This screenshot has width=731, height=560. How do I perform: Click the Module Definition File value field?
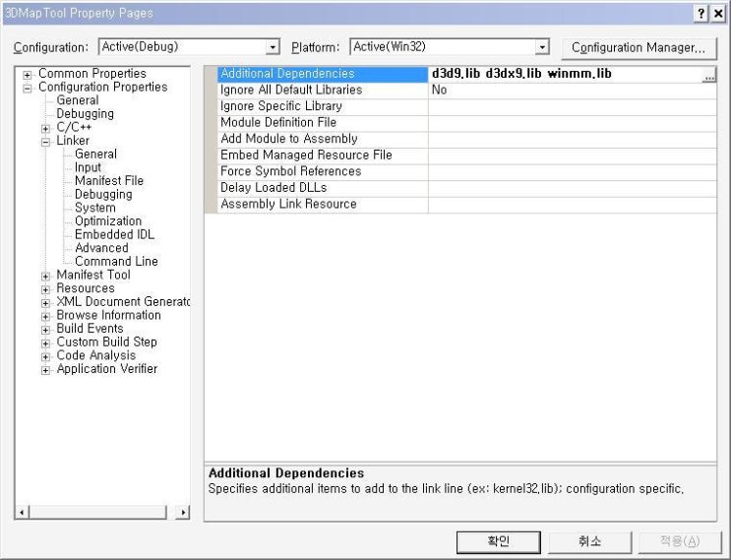571,122
